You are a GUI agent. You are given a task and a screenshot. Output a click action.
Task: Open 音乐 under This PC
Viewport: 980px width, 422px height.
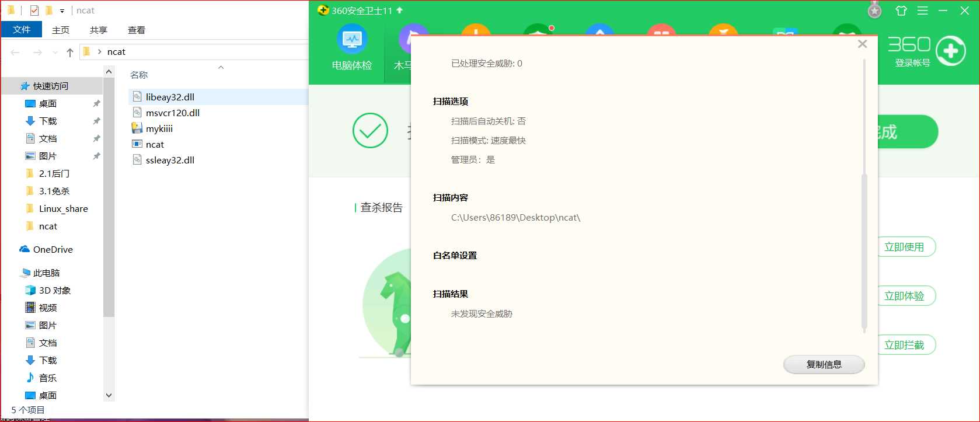point(48,378)
